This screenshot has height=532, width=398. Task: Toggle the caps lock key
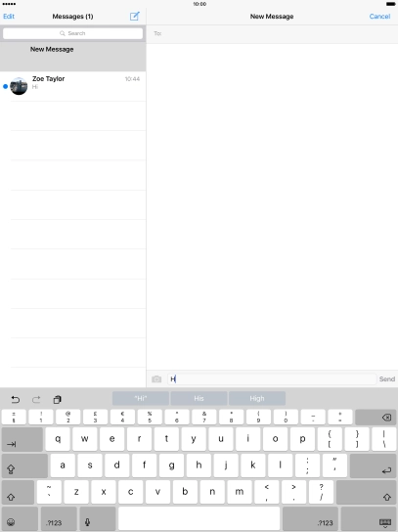[24, 465]
